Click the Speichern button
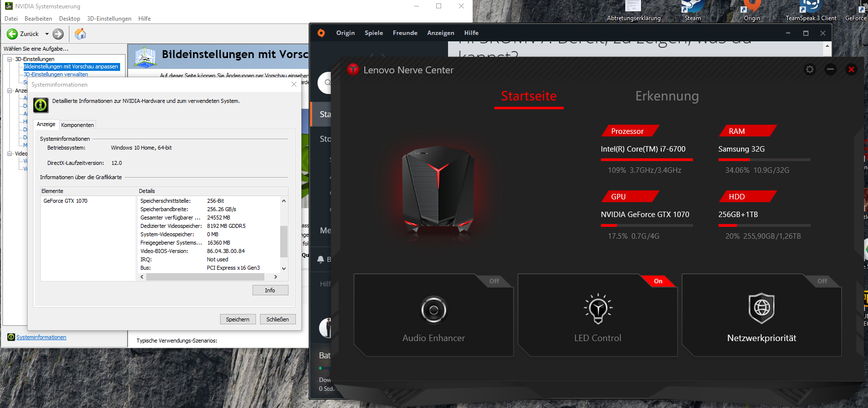Screen dimensions: 868x408 pos(238,319)
